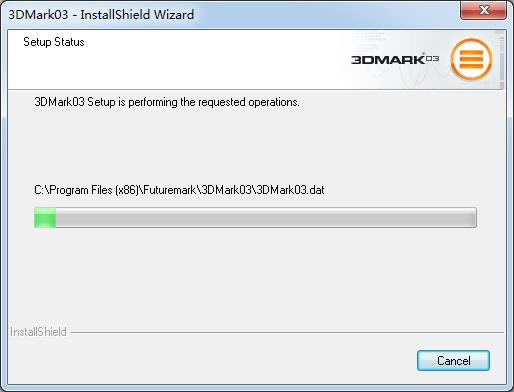Click the right end of the progress bar

[474, 217]
